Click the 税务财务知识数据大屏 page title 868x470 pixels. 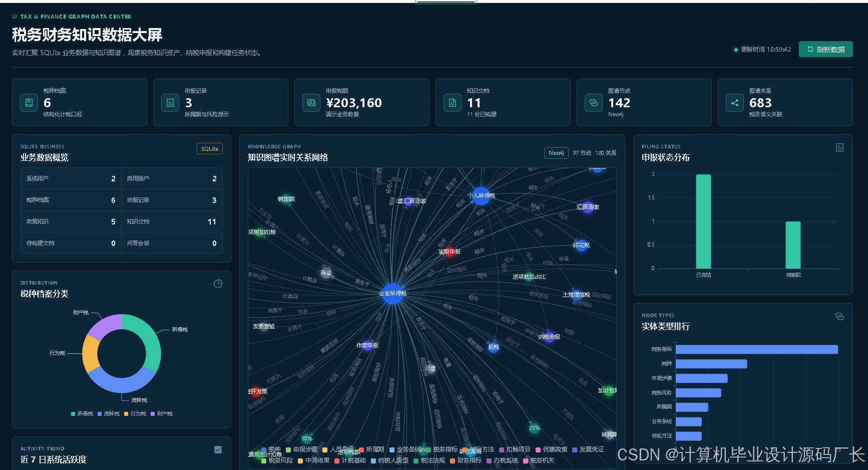point(87,35)
